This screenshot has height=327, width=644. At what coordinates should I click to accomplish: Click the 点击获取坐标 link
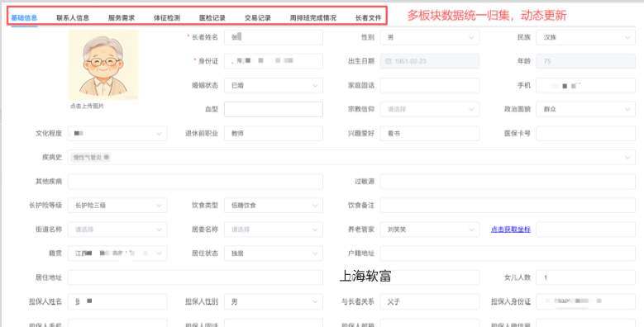[x=511, y=230]
